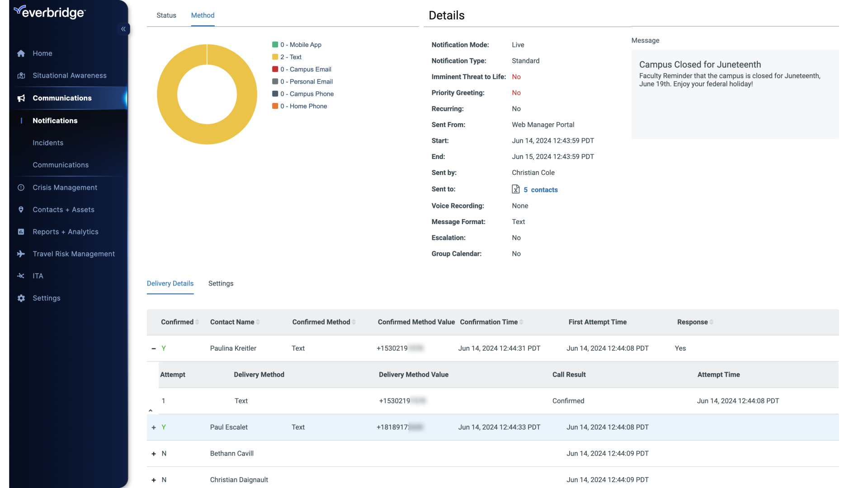Open Settings using the gear icon
The height and width of the screenshot is (488, 868).
(x=21, y=298)
